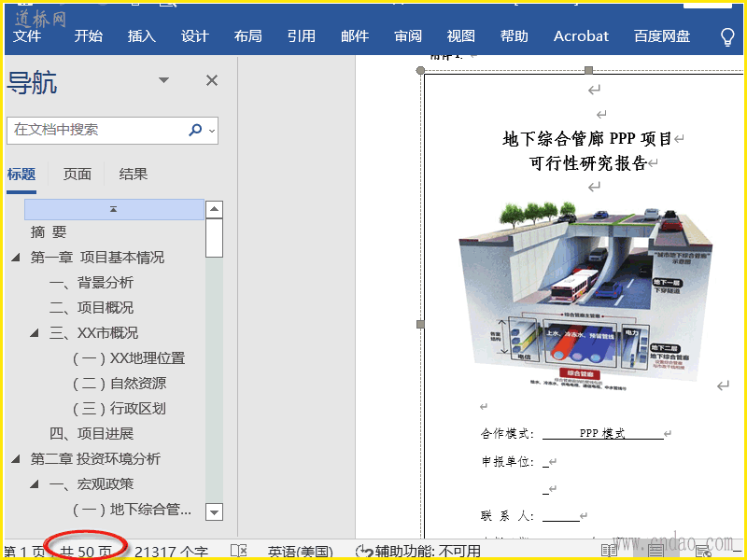747x560 pixels.
Task: Switch to the 审阅 ribbon tab
Action: tap(408, 36)
